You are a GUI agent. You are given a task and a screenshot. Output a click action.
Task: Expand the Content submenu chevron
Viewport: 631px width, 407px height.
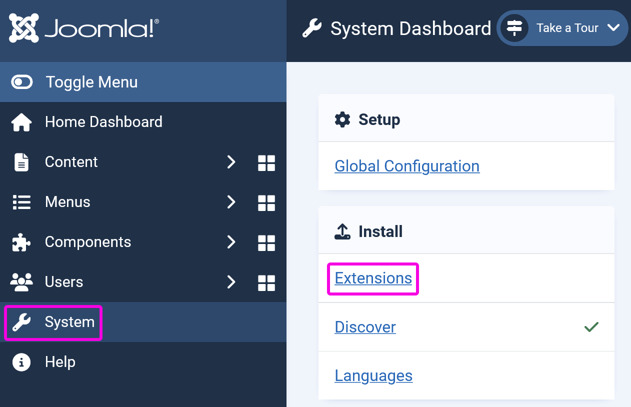point(231,162)
